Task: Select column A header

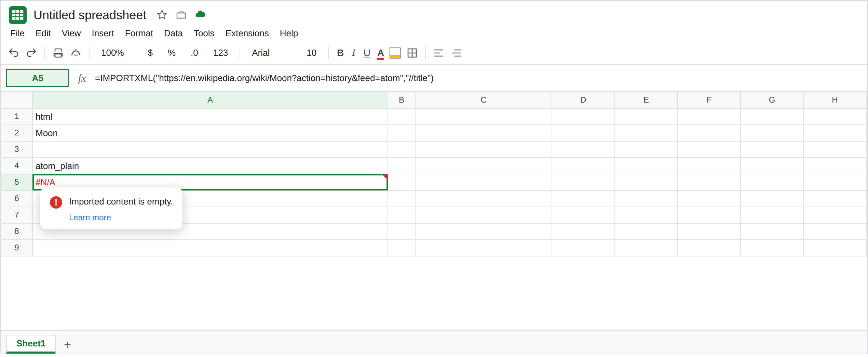Action: [x=210, y=100]
